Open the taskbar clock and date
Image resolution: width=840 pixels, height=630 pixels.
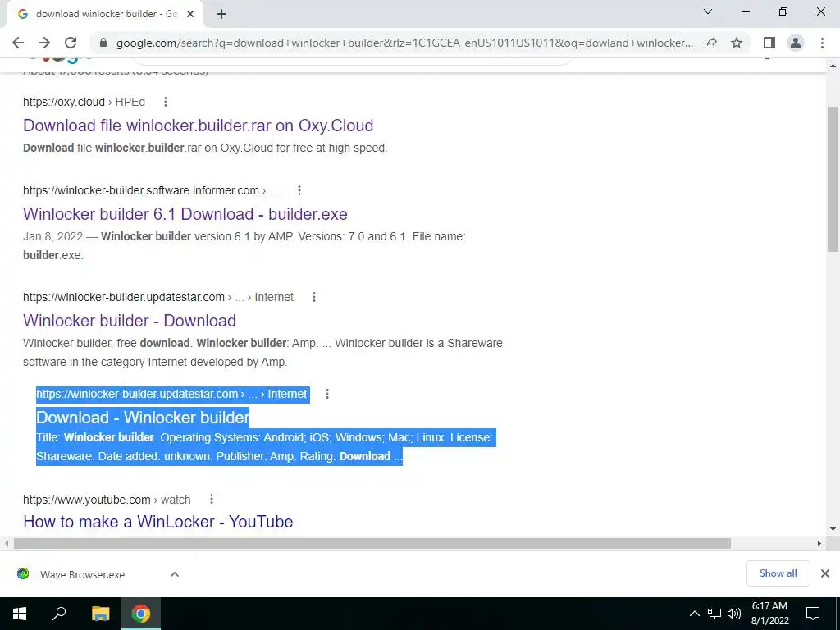pyautogui.click(x=769, y=614)
